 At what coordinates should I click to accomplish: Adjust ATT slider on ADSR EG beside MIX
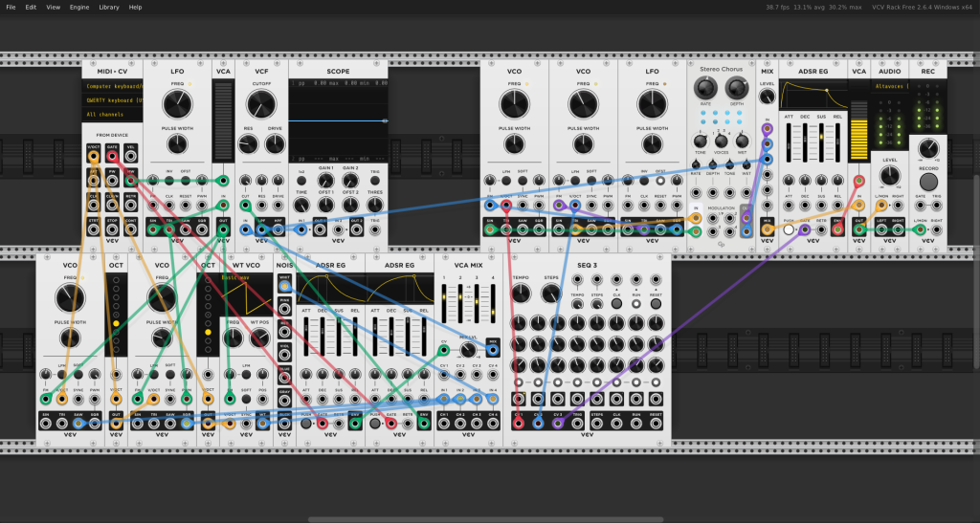[x=789, y=142]
